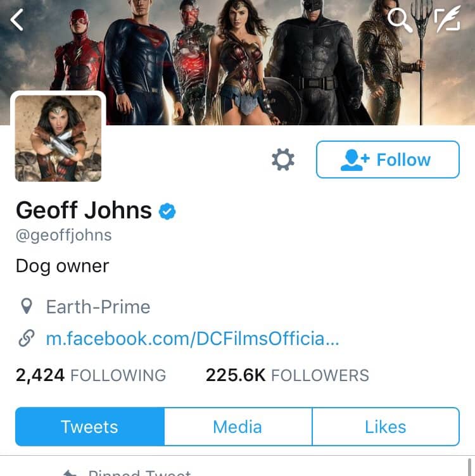The image size is (475, 476).
Task: Open search with the magnifying glass icon
Action: pyautogui.click(x=399, y=20)
